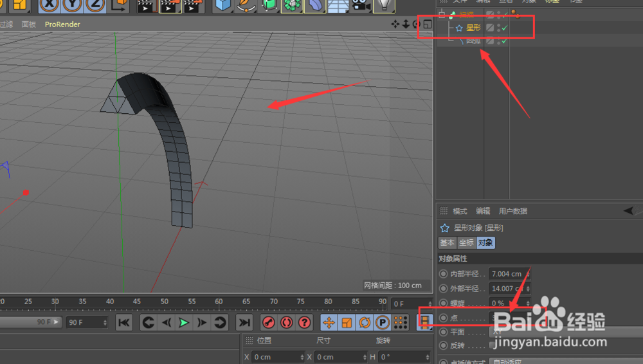Toggle the arc object's enable checkmark
The image size is (643, 364).
coord(505,41)
